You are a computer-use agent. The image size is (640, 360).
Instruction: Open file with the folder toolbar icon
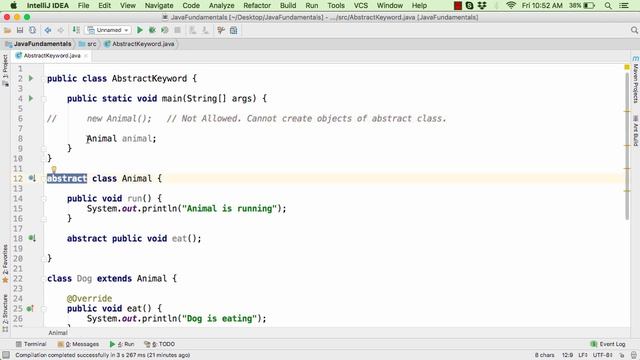7,30
